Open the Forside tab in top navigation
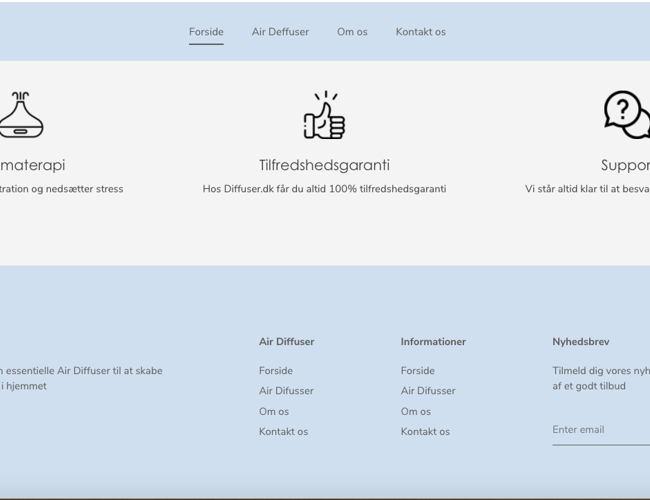 [206, 32]
